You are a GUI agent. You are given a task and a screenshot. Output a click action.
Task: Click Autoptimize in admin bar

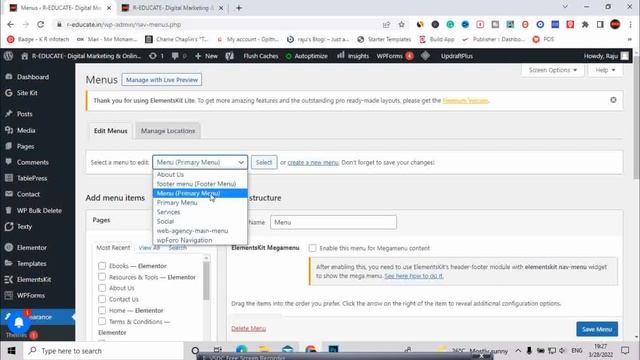tap(307, 56)
